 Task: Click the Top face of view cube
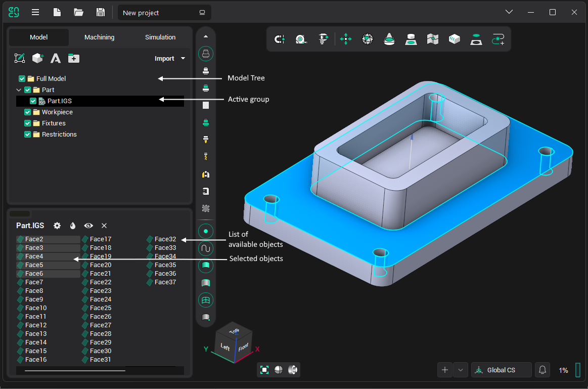coord(234,331)
